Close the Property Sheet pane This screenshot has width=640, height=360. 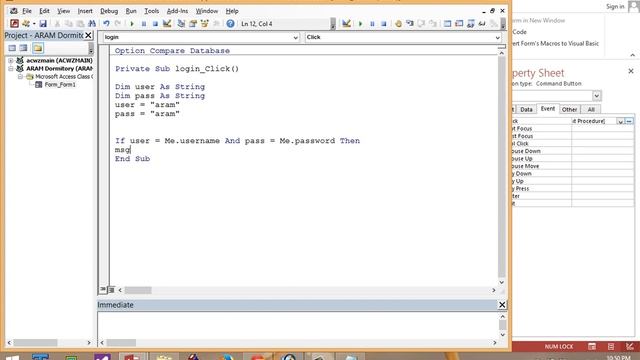click(x=631, y=71)
